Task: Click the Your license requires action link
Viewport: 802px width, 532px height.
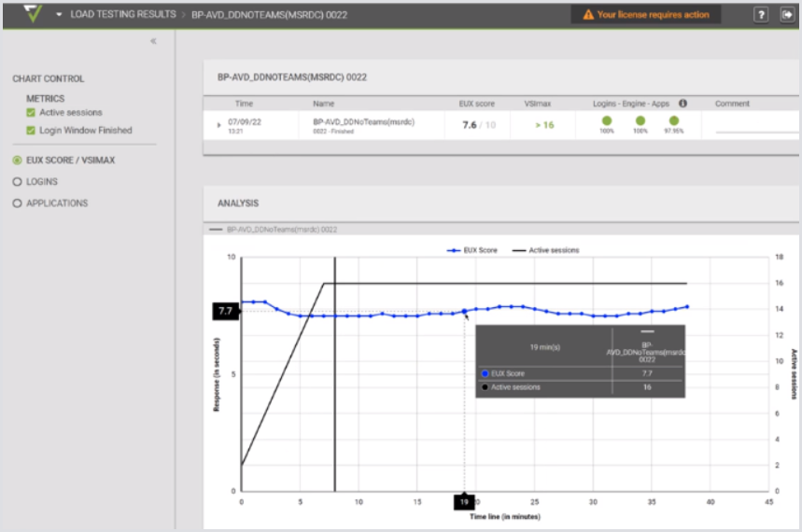Action: coord(653,15)
